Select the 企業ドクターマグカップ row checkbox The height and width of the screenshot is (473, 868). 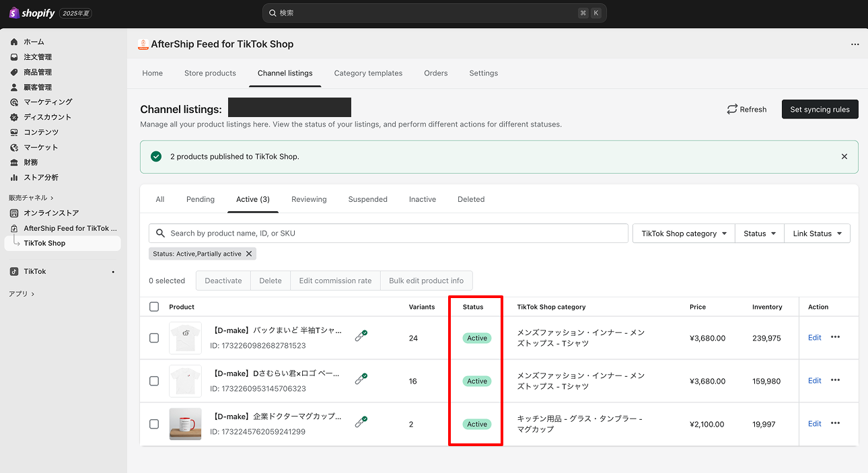pos(154,424)
